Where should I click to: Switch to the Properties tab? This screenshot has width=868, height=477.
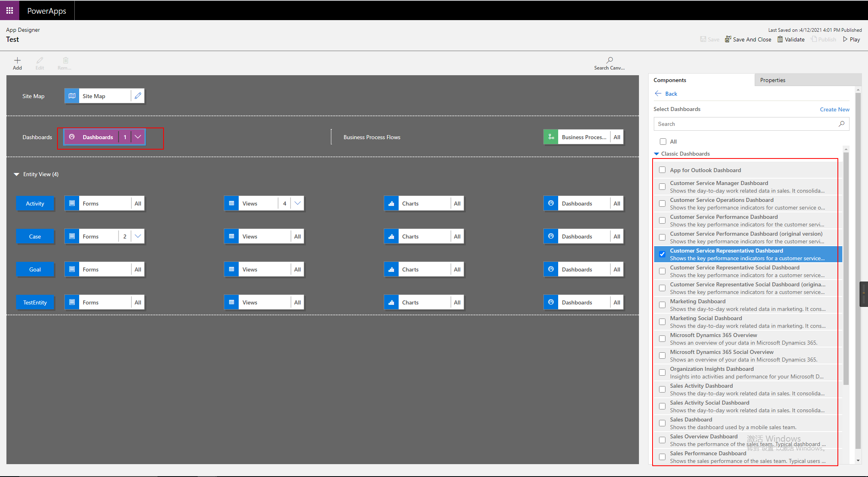772,80
